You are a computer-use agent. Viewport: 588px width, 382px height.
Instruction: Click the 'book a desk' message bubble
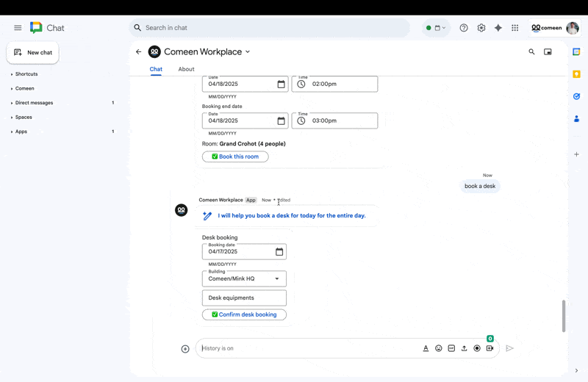click(x=480, y=186)
